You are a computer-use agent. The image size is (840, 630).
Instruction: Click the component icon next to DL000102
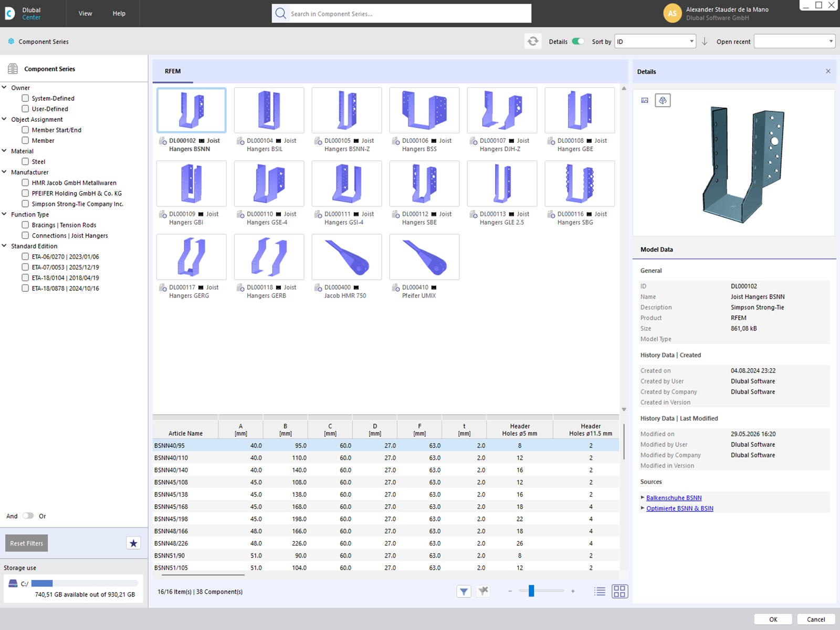163,141
